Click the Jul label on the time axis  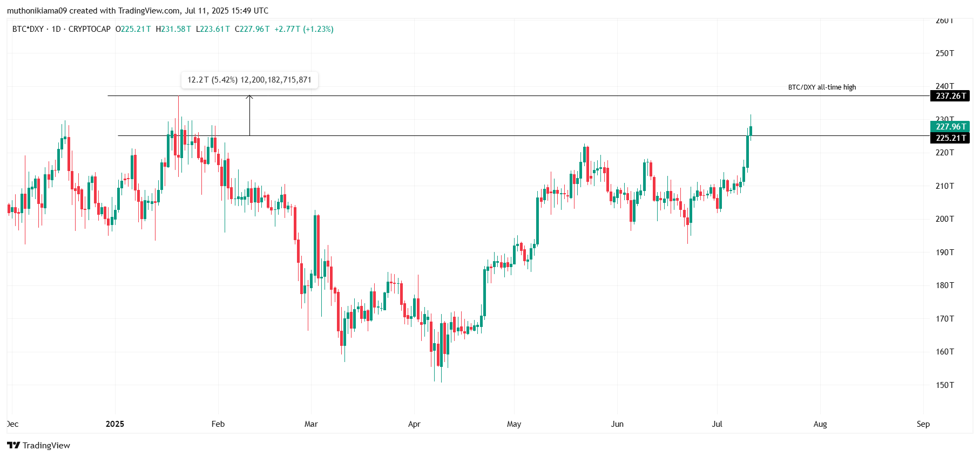click(x=717, y=424)
